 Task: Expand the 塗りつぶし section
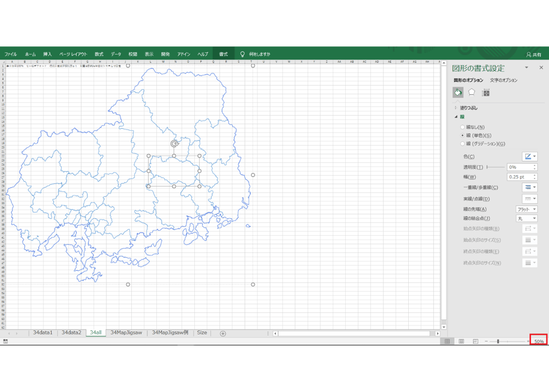pyautogui.click(x=456, y=108)
